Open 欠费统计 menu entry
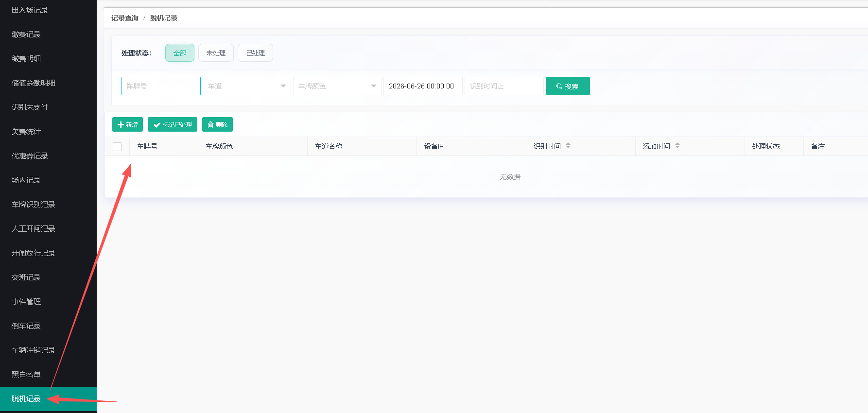 (x=26, y=132)
